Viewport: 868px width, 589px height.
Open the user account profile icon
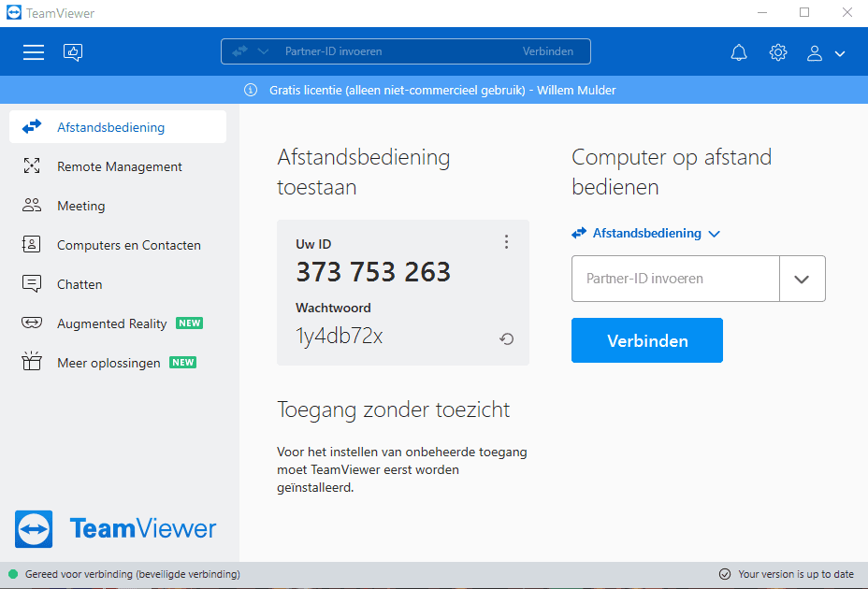pyautogui.click(x=815, y=53)
